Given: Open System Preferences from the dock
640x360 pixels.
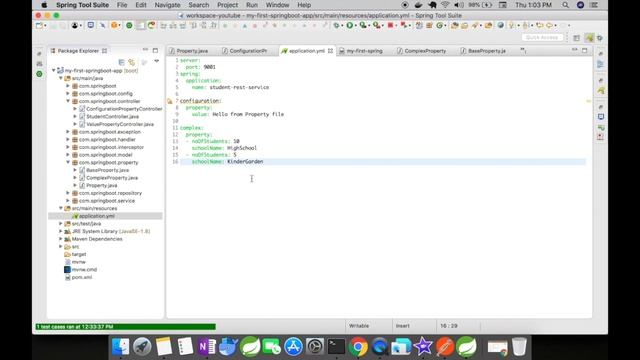Looking at the screenshot, I should click(315, 347).
